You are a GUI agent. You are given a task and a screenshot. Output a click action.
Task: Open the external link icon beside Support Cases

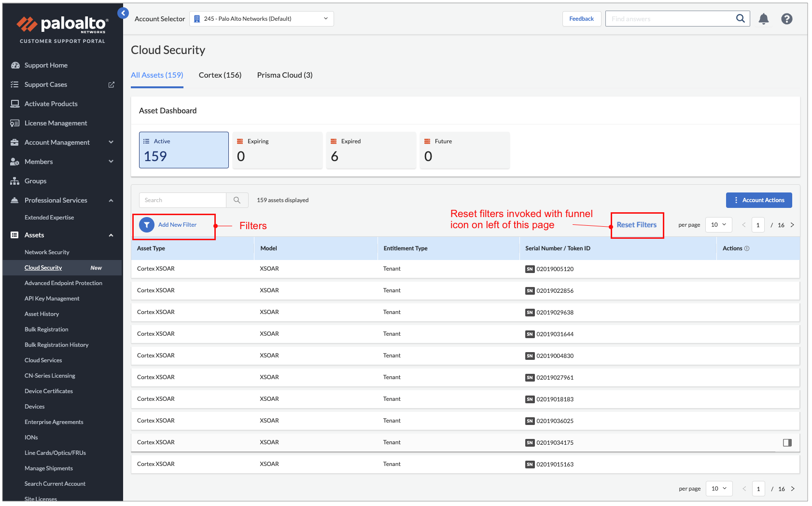[112, 84]
